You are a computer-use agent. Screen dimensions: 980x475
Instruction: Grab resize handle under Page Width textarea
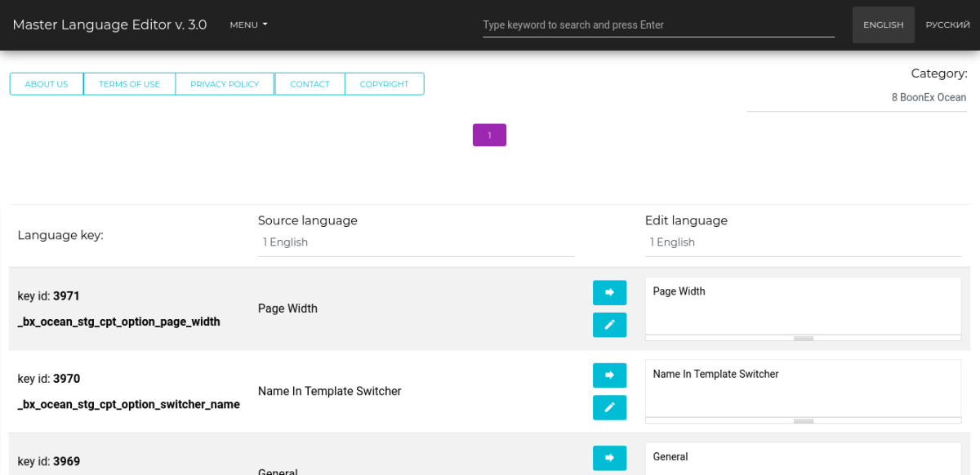point(803,338)
